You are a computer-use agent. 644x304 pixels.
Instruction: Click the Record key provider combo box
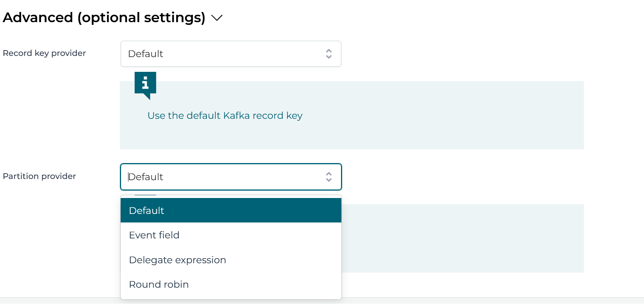pyautogui.click(x=231, y=54)
